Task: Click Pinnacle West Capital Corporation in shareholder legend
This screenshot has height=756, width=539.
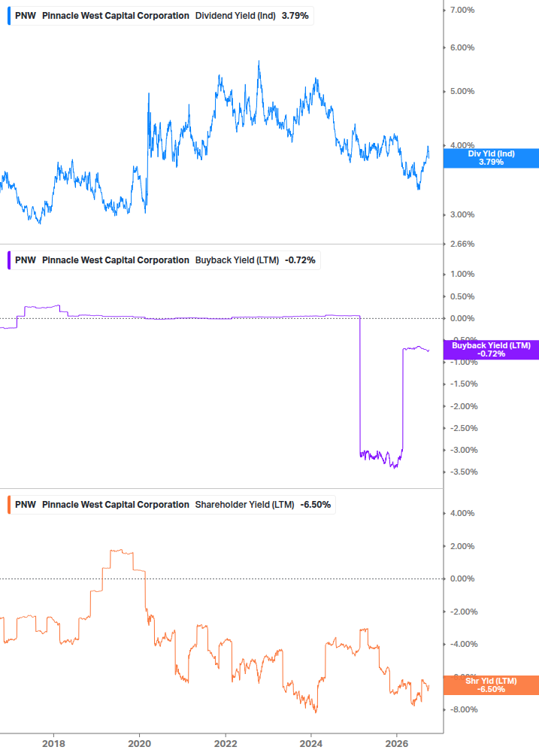Action: pos(116,505)
